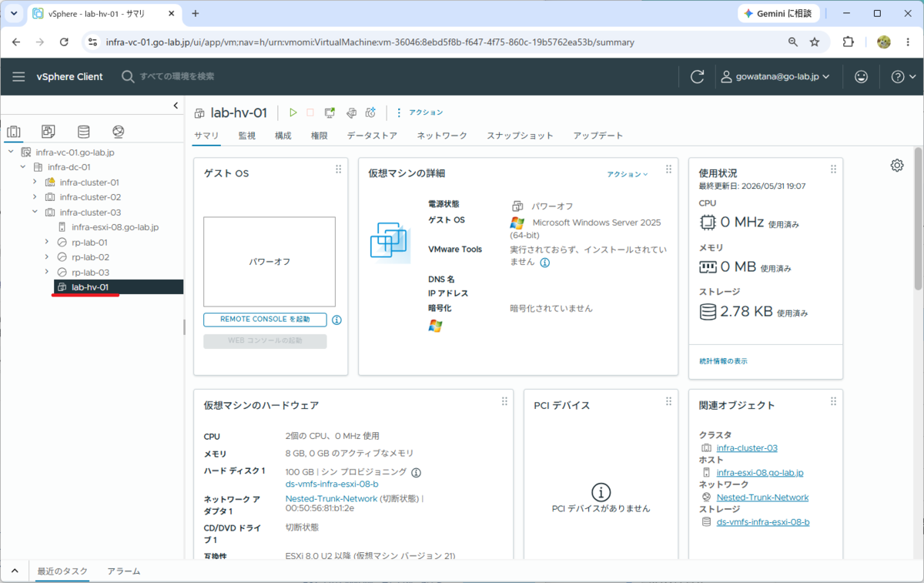The image size is (924, 583).
Task: Click the edit settings icon beside console icon
Action: coord(350,112)
